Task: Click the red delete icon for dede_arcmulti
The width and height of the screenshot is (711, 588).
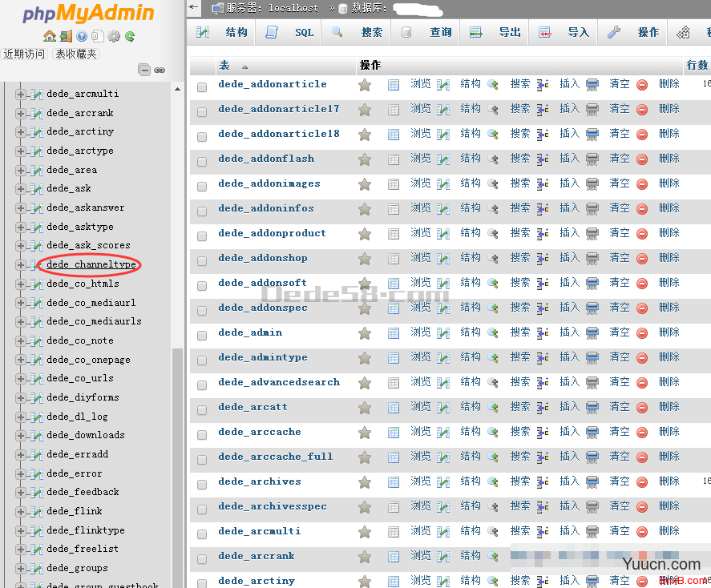Action: 642,532
